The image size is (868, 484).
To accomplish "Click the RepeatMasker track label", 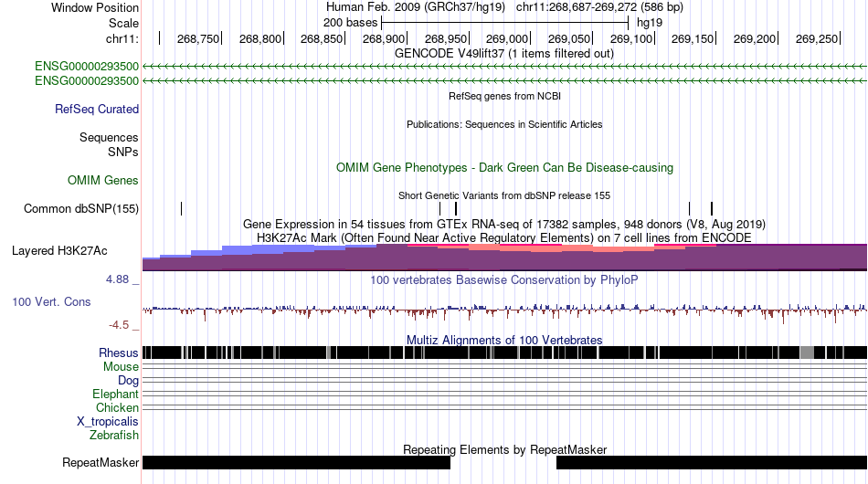I will 101,462.
